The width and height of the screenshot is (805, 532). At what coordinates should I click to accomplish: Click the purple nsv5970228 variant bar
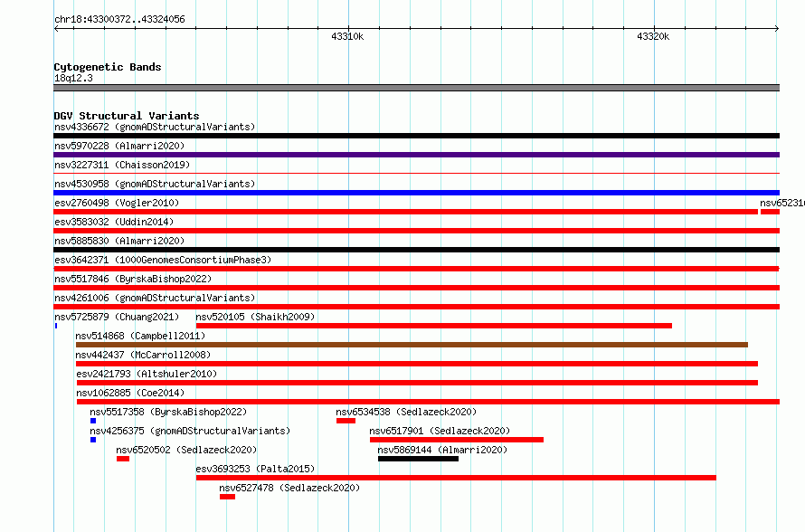click(416, 155)
